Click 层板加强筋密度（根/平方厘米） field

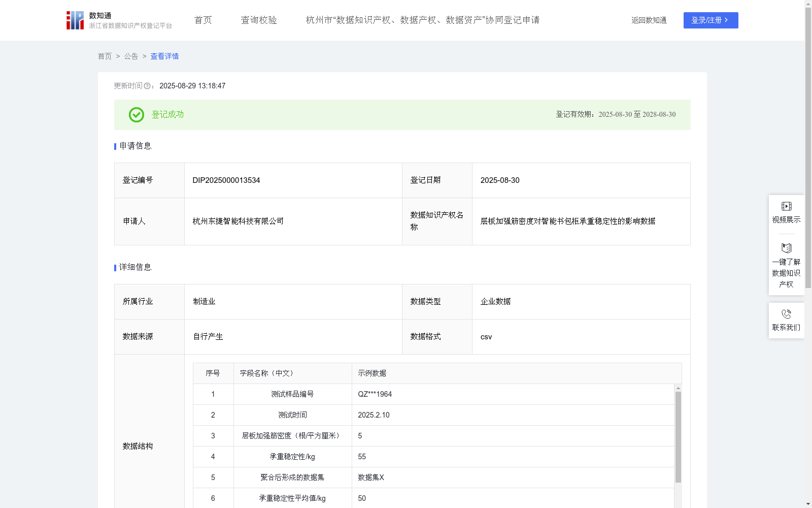[292, 436]
